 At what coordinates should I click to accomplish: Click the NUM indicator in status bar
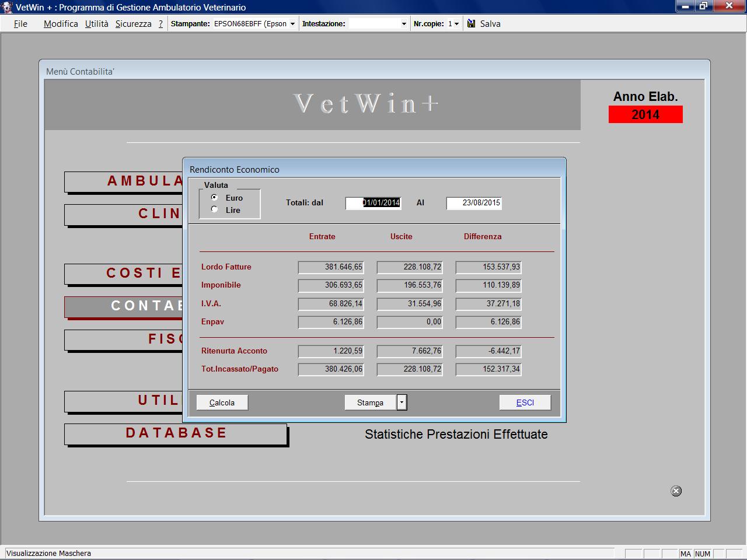pyautogui.click(x=703, y=554)
